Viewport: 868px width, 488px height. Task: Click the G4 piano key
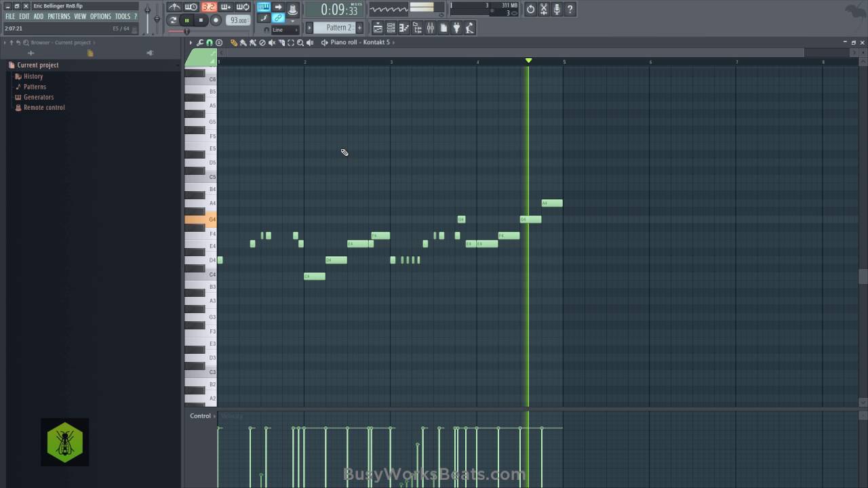[201, 220]
